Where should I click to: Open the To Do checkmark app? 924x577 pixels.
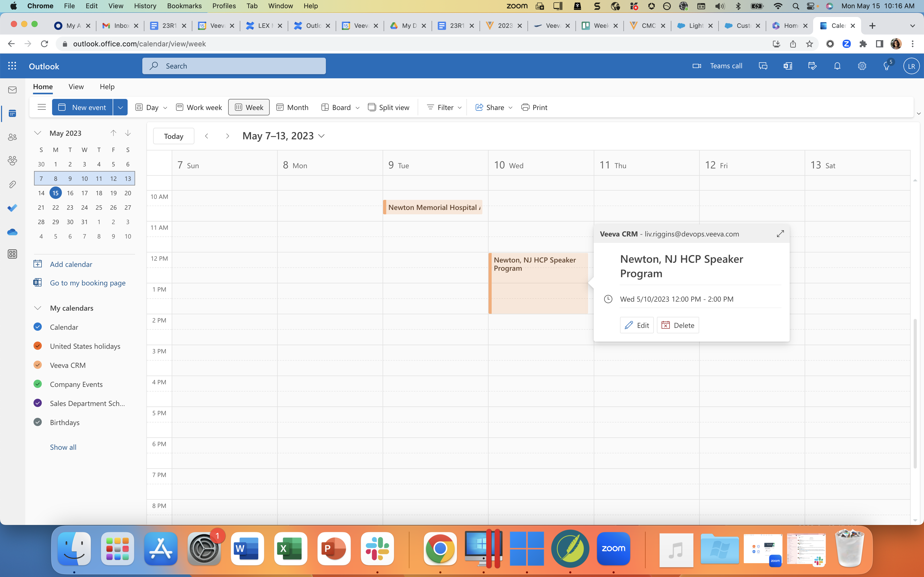tap(12, 208)
